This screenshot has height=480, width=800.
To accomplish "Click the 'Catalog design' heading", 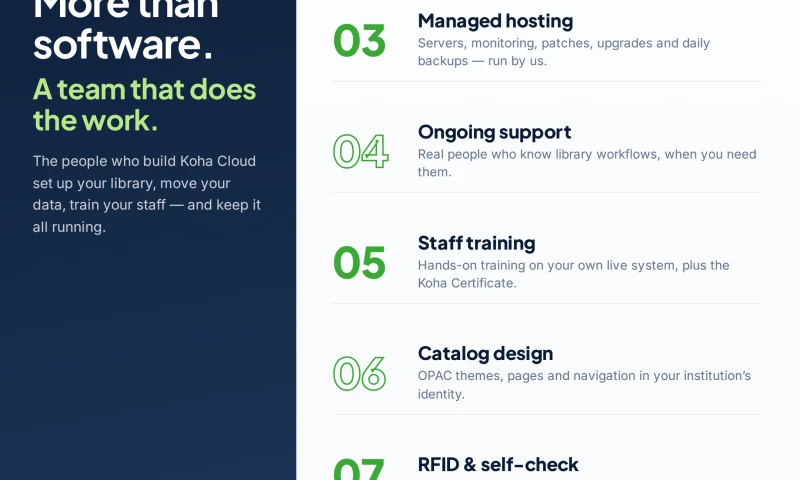I will 485,353.
